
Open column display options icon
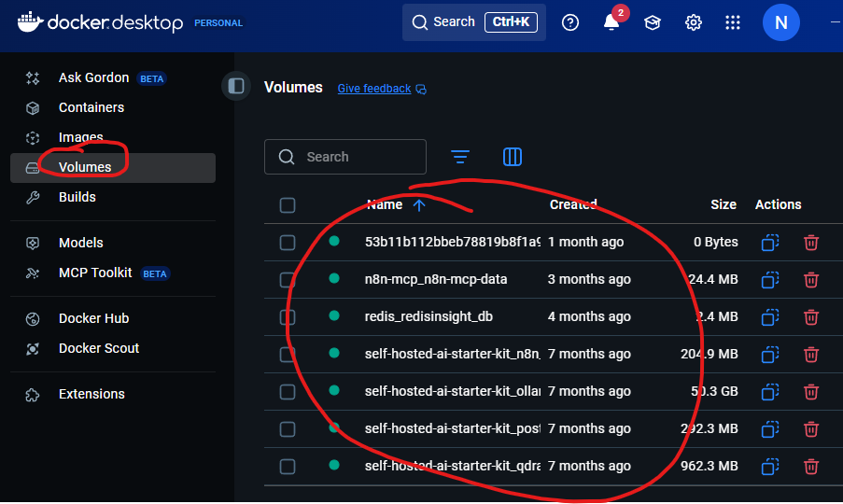tap(513, 157)
